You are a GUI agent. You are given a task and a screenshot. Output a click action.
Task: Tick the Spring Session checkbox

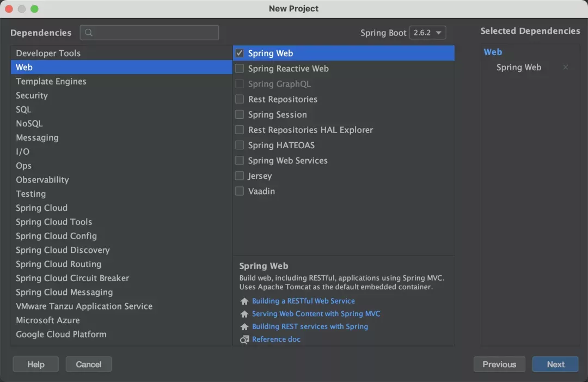(x=239, y=114)
